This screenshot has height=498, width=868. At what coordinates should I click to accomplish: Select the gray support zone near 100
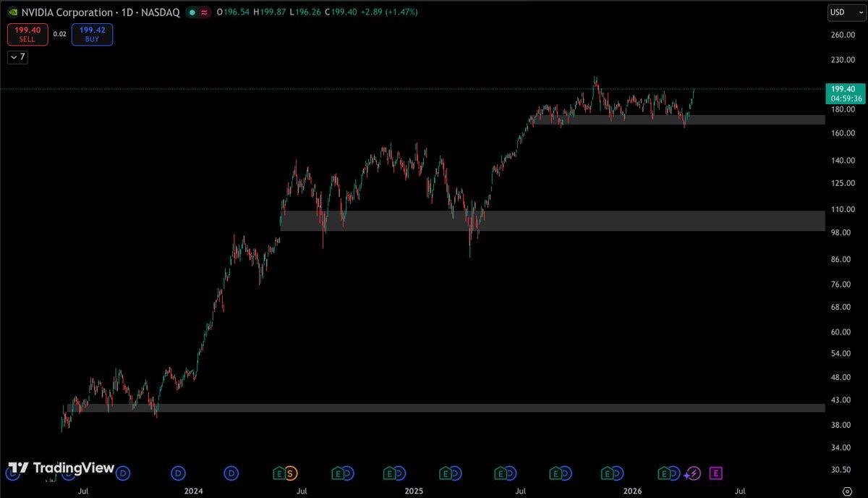553,221
